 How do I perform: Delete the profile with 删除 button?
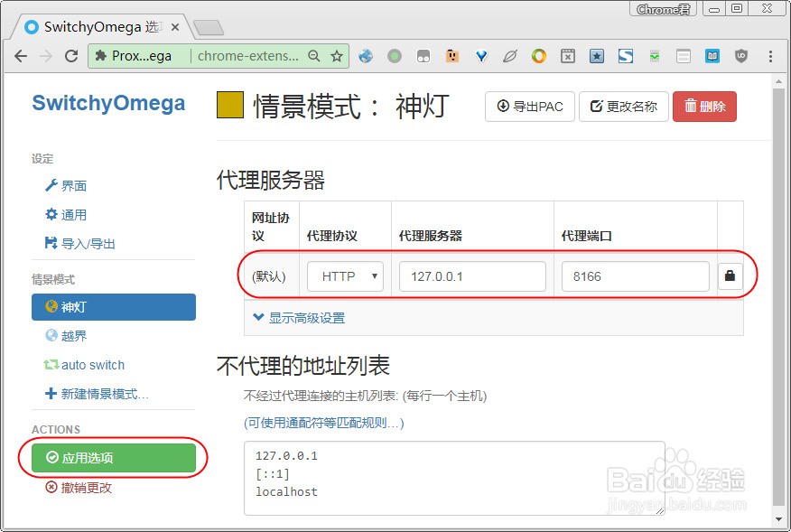(x=704, y=107)
